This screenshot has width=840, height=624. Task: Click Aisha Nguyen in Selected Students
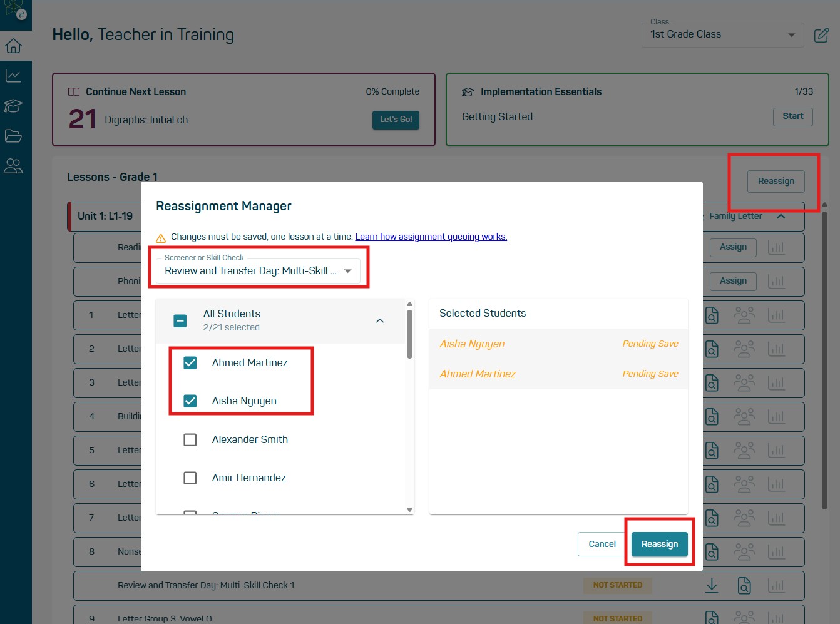coord(472,344)
